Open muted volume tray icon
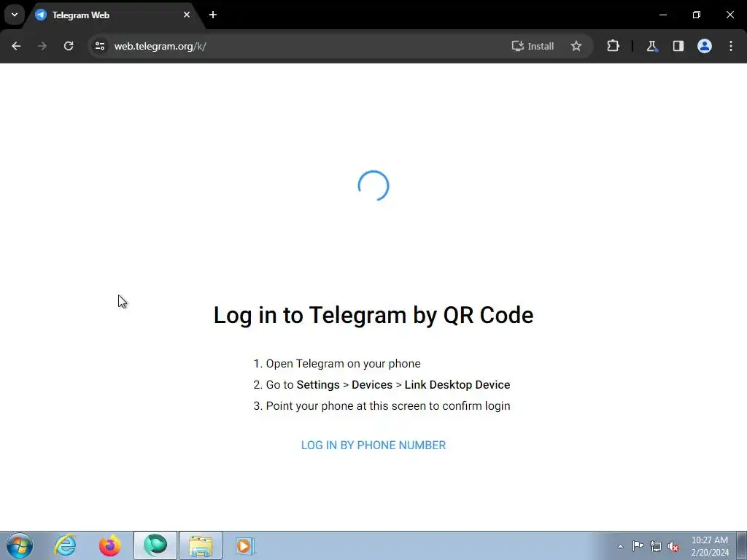 (673, 546)
